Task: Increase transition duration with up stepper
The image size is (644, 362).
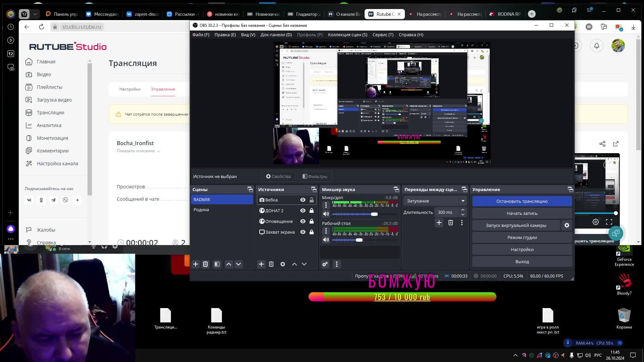Action: click(463, 210)
